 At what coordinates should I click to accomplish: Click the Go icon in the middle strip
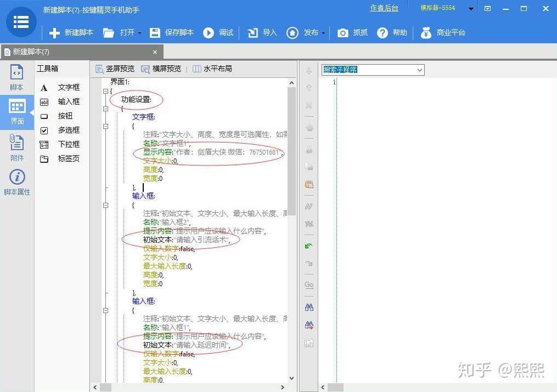click(x=309, y=285)
